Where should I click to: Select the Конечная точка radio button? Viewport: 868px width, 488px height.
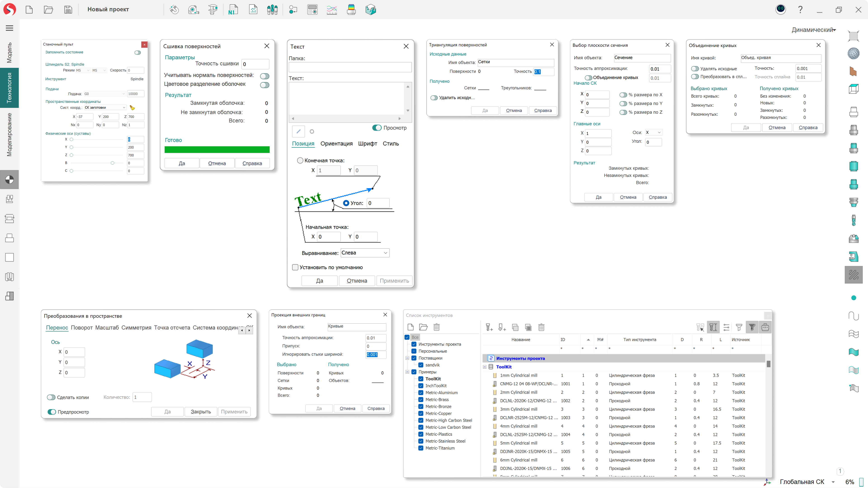[x=300, y=160]
